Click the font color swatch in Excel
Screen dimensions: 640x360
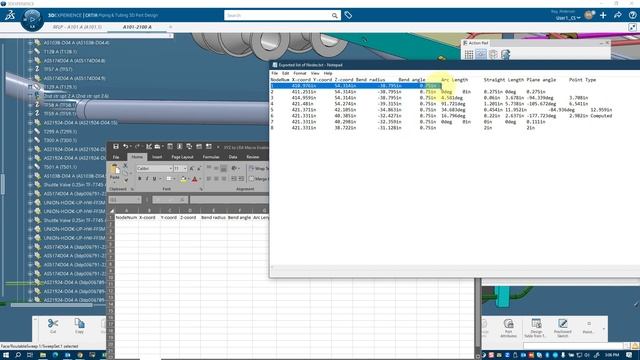pos(195,179)
